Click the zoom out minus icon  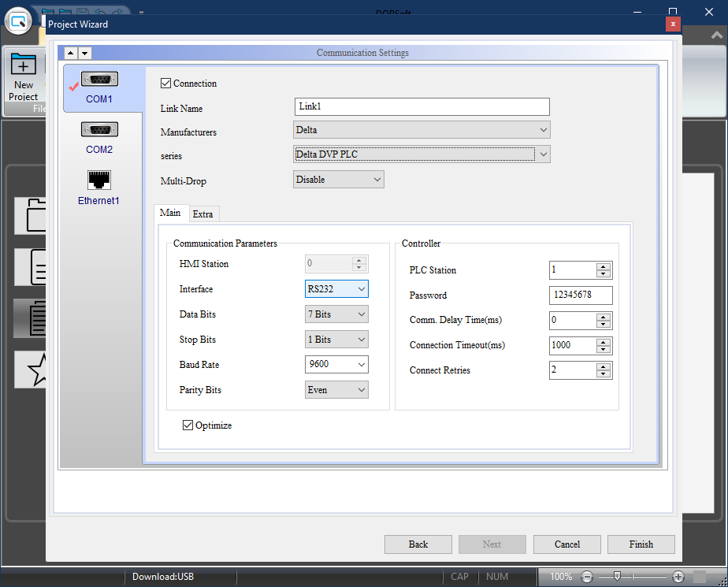click(x=586, y=577)
